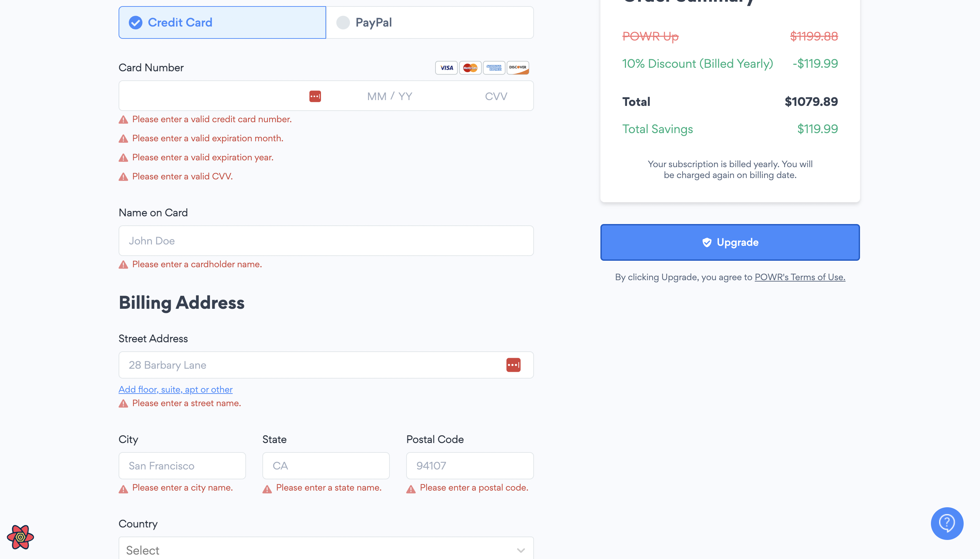Screen dimensions: 980x559
Task: Click Add floor, suite, apt or other
Action: 175,389
